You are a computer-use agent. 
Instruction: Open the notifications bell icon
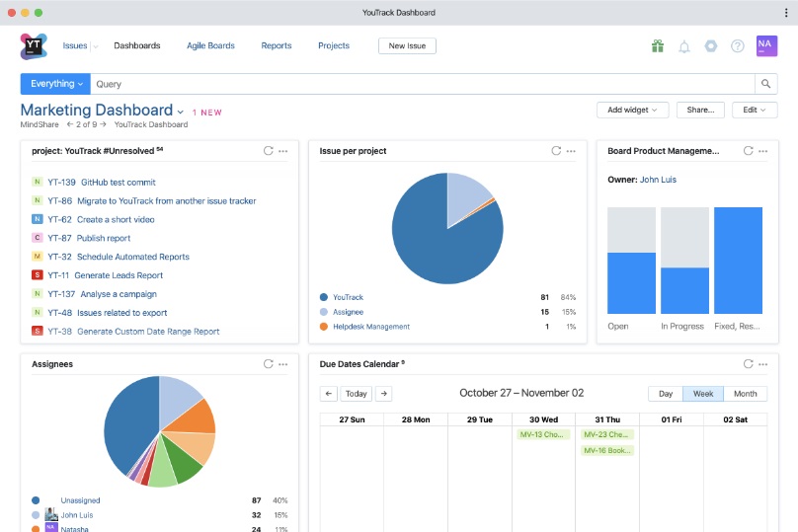(x=684, y=46)
